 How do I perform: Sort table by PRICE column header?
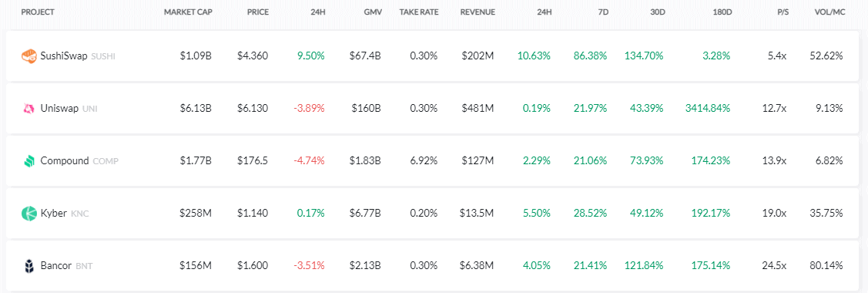[257, 12]
